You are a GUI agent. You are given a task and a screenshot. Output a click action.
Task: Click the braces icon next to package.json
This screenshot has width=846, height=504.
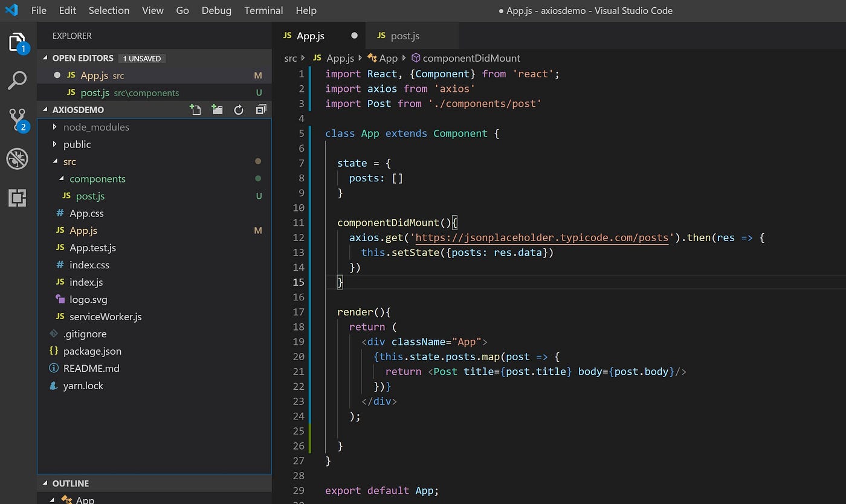(53, 351)
